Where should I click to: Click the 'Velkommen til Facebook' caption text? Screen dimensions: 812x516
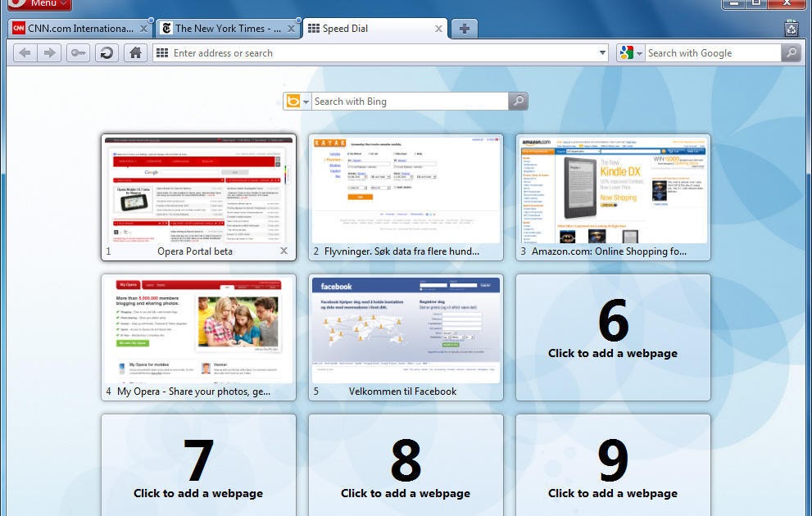pos(402,392)
